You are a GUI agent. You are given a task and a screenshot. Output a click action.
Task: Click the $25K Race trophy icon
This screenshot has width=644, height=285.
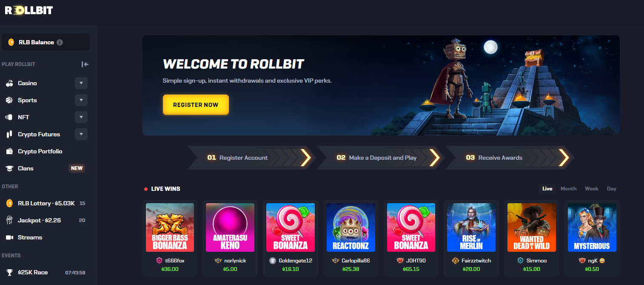click(9, 272)
